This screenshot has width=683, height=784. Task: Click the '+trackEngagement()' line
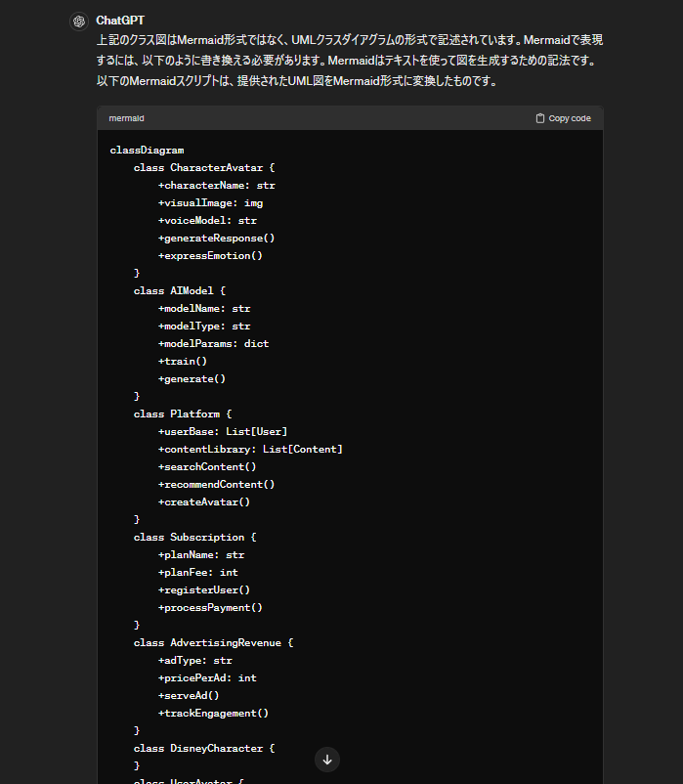213,713
